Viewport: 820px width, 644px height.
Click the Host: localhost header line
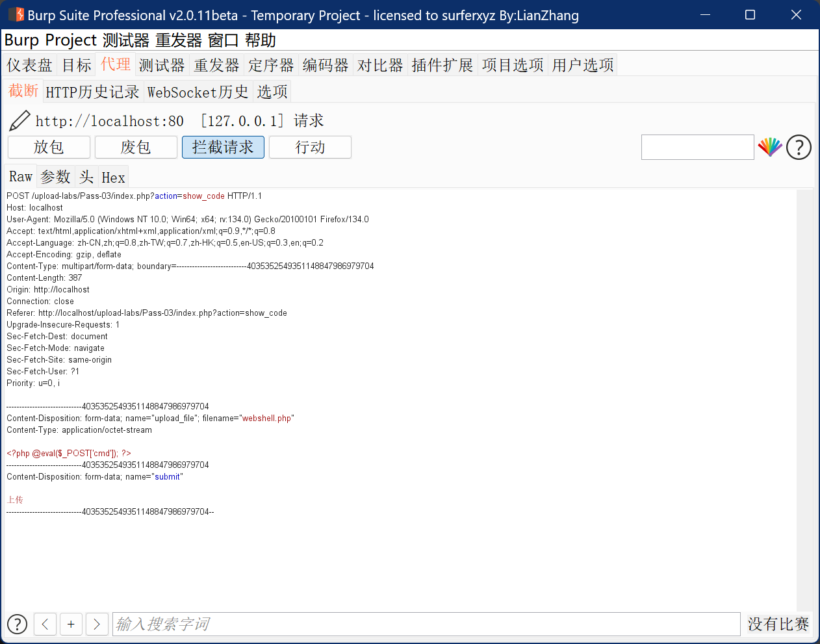coord(34,207)
